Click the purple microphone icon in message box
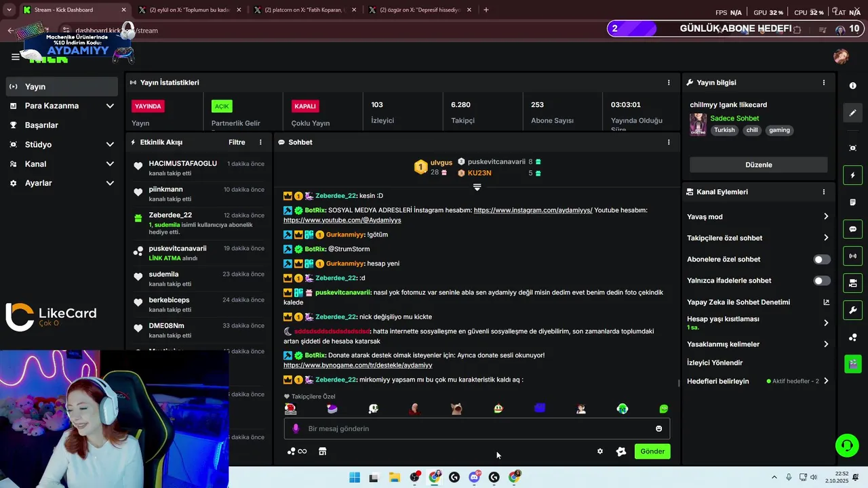The height and width of the screenshot is (488, 868). pyautogui.click(x=296, y=428)
